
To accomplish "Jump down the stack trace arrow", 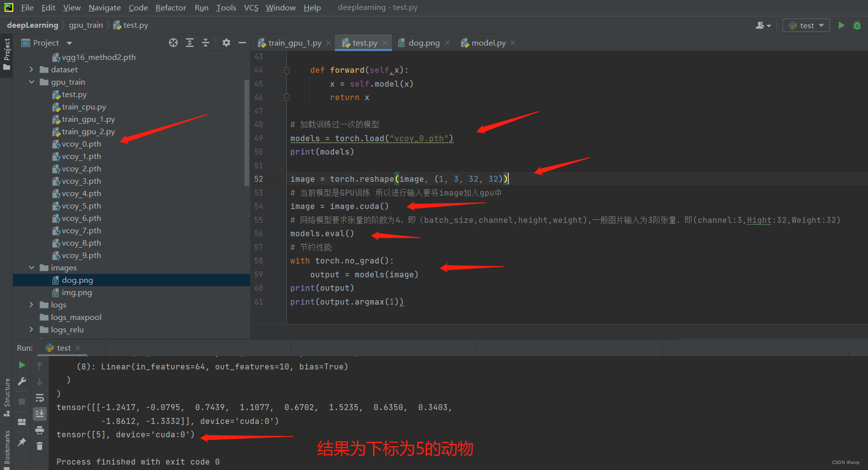I will [x=40, y=382].
